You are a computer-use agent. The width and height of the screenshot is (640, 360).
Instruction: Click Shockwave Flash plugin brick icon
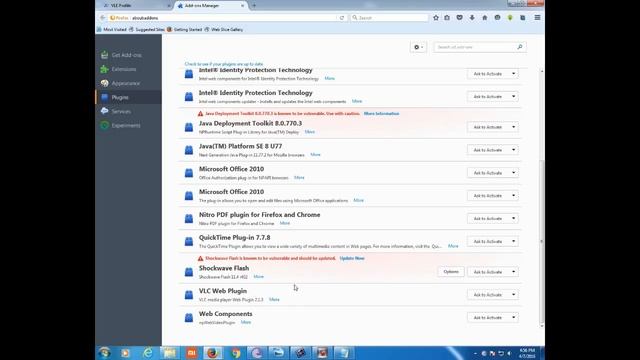click(x=189, y=272)
